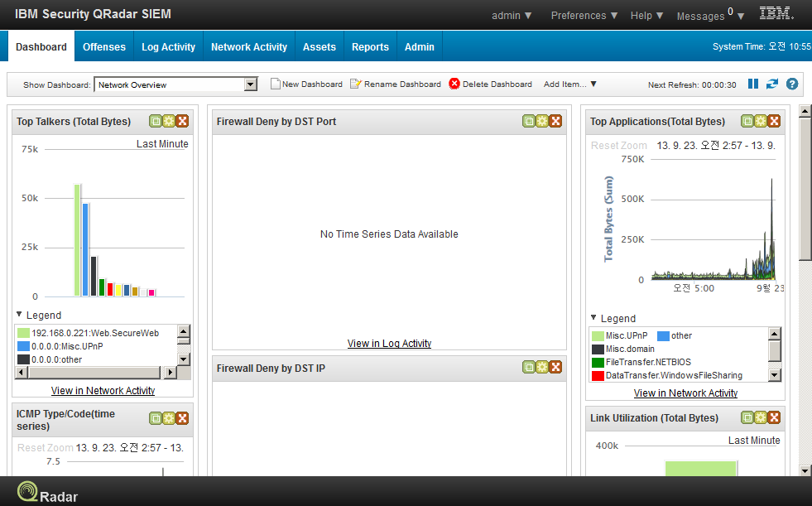This screenshot has width=812, height=506.
Task: Click the DataTransfer.WindowsFileSharing red swatch
Action: [x=598, y=375]
